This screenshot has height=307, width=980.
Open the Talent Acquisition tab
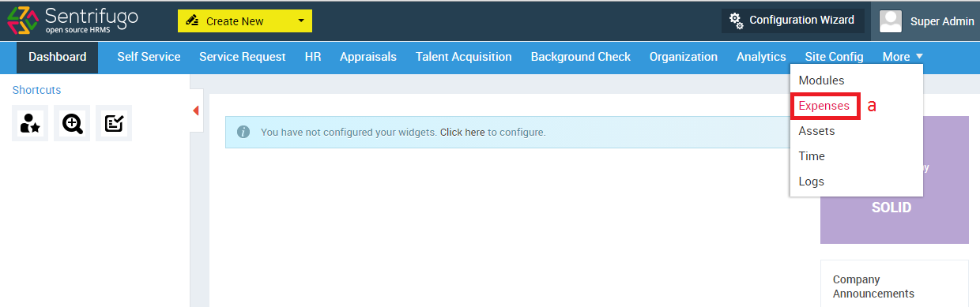pyautogui.click(x=464, y=57)
